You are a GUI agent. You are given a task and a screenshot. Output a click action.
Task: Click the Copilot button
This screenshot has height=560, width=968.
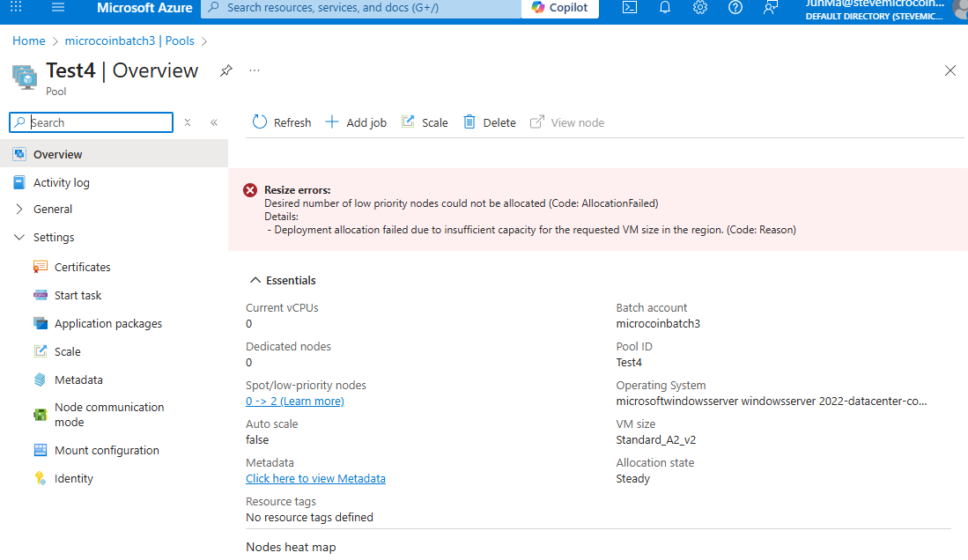(560, 8)
